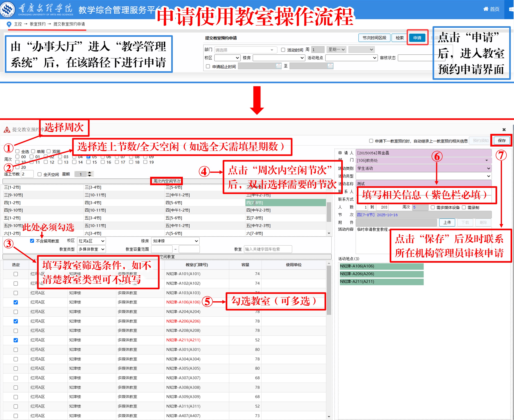Click the 选定 column header

coord(16,265)
